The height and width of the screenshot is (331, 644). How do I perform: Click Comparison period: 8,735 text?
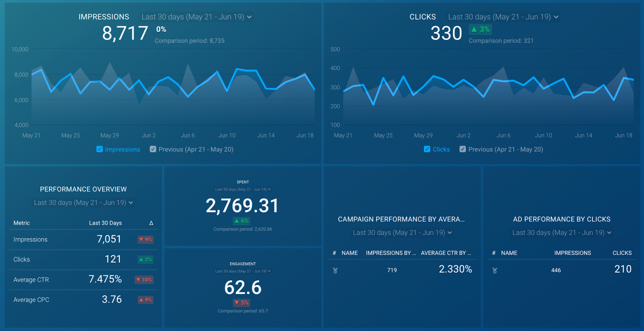coord(190,41)
